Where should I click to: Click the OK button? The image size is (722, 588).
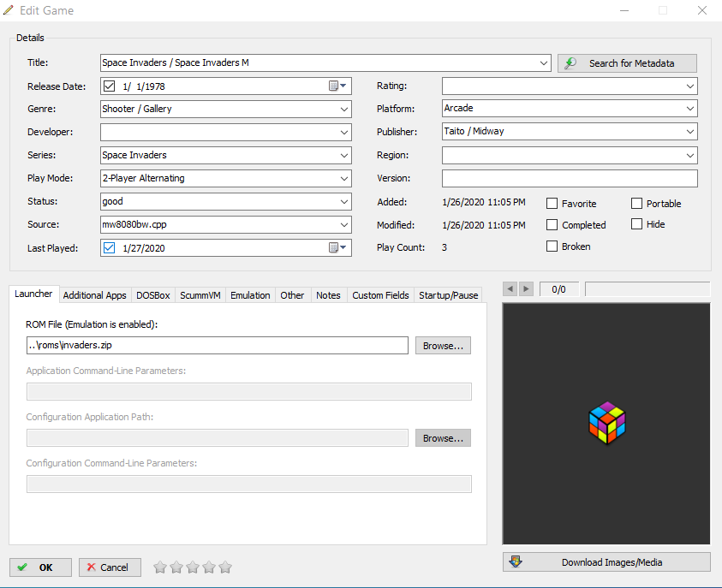[40, 567]
